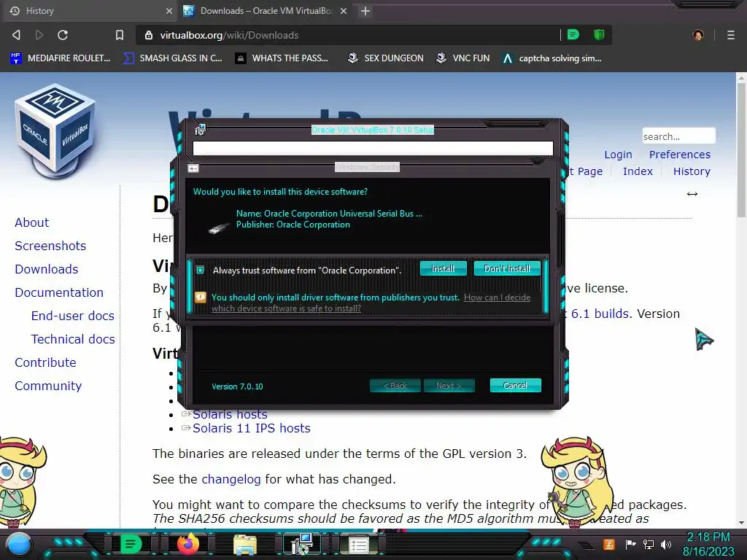The image size is (747, 560).
Task: Open captcha solving sim... bookmark
Action: [x=552, y=58]
